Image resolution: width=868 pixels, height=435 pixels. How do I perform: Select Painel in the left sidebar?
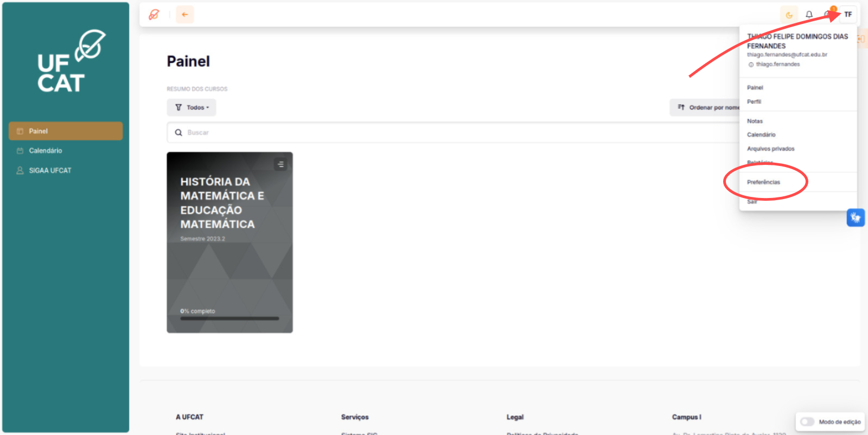66,131
